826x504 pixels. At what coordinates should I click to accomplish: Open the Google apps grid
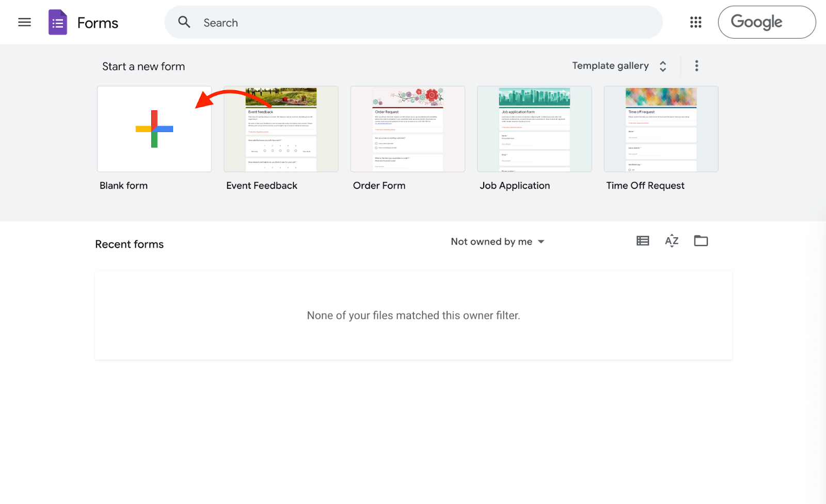695,22
